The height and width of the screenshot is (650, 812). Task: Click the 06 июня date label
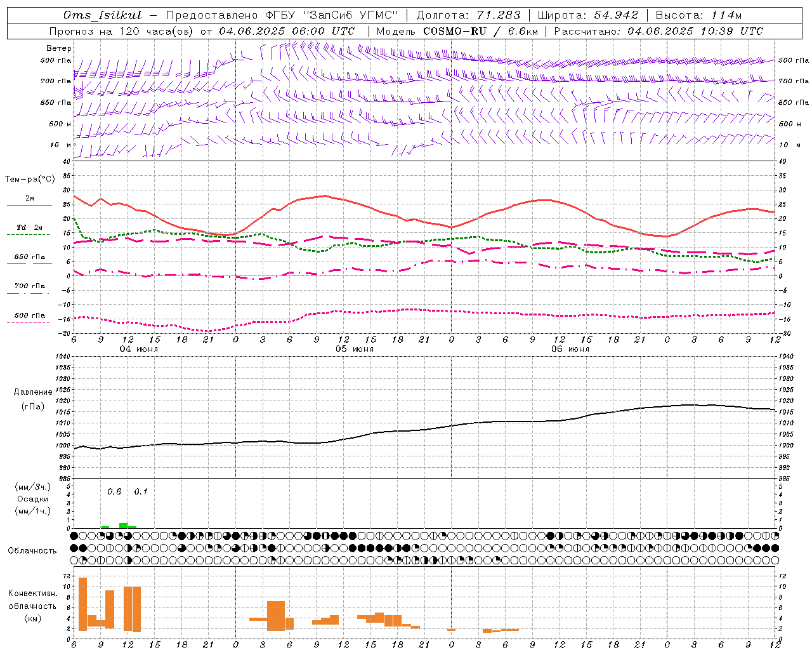point(570,349)
